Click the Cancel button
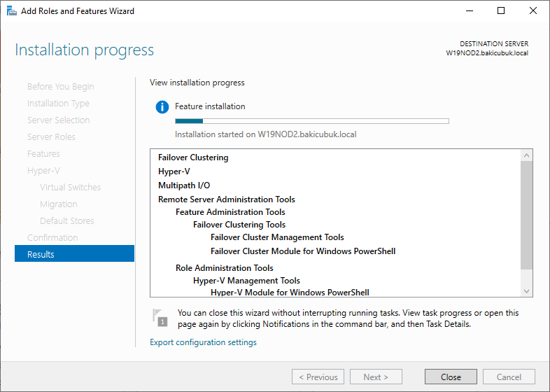550x392 pixels. click(509, 377)
